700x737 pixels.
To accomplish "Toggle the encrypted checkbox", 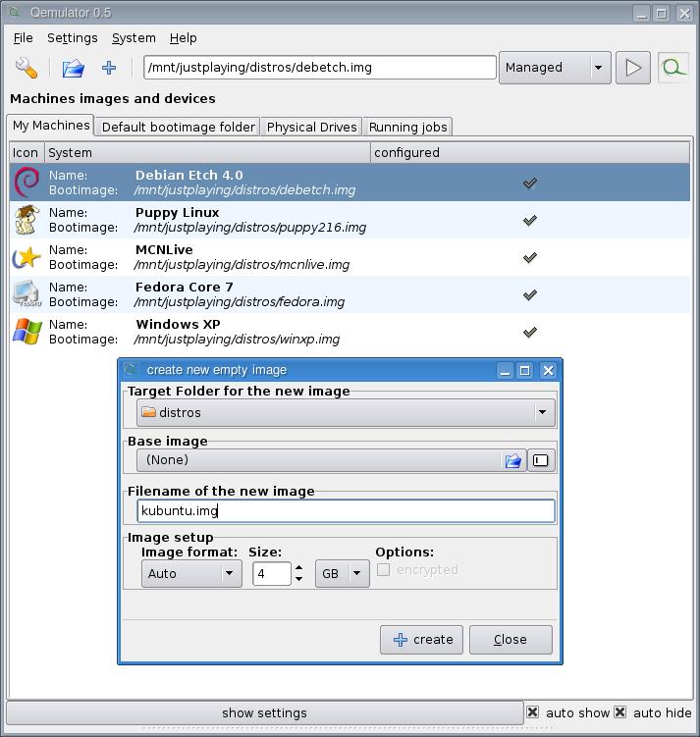I will click(x=383, y=569).
